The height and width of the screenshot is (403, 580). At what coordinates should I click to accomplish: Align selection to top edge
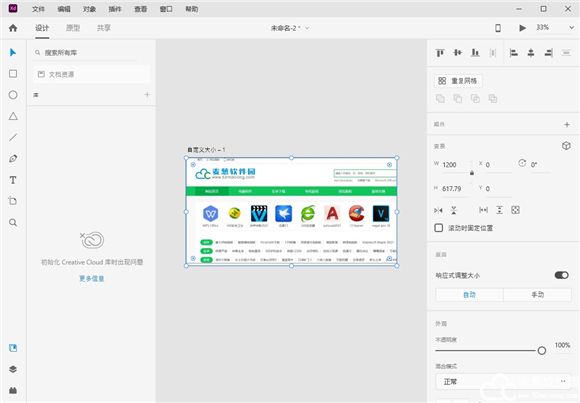pos(440,53)
